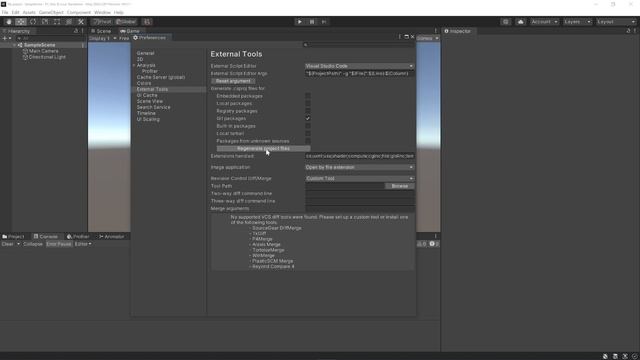
Task: Lock the Inspector panel
Action: (x=628, y=31)
